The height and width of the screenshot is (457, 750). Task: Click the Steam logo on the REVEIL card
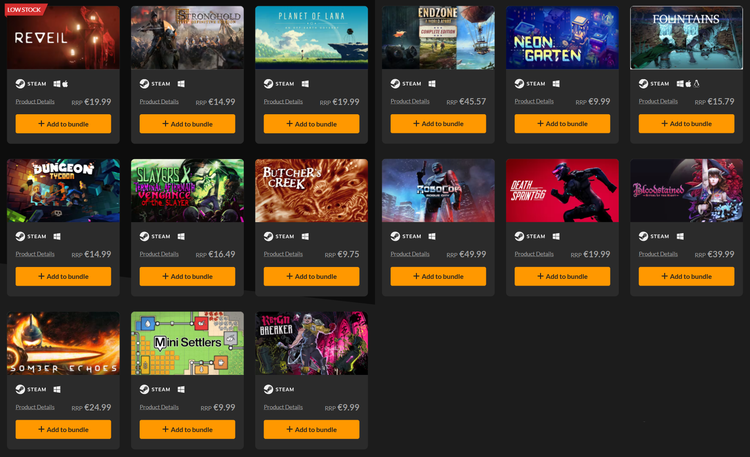click(20, 84)
